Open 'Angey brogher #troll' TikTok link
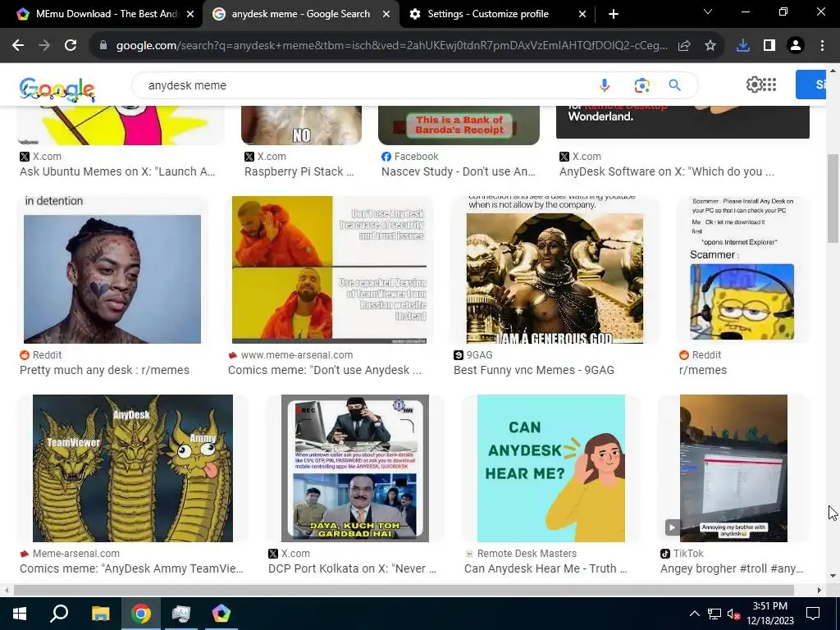 pyautogui.click(x=732, y=568)
